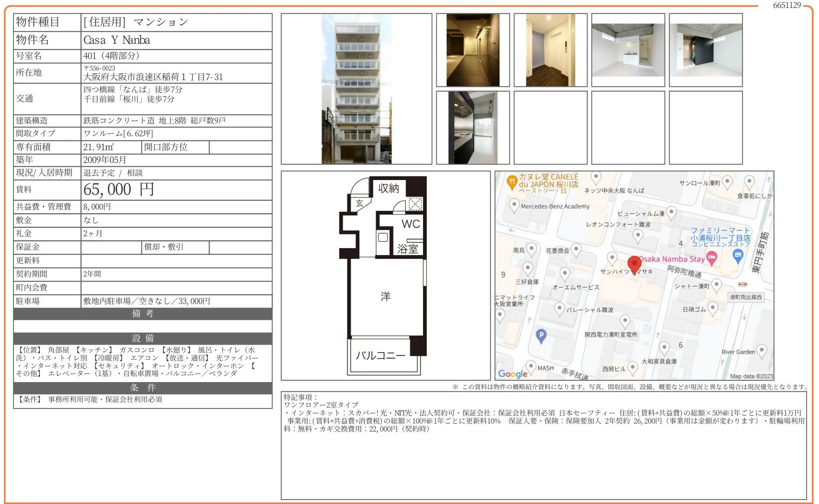Click the MASH map marker

point(531,367)
